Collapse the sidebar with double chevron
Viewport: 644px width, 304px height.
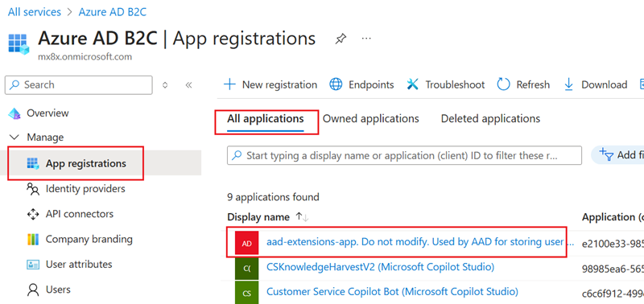coord(188,85)
